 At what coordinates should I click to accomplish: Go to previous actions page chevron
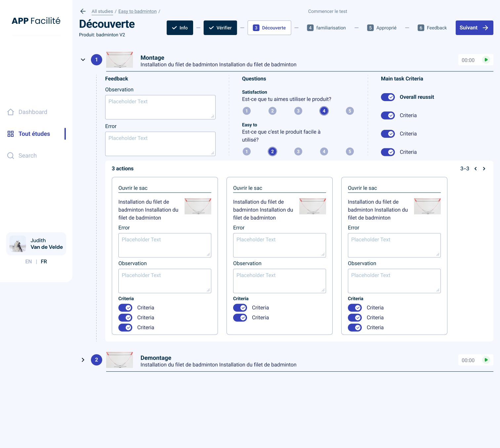[476, 168]
